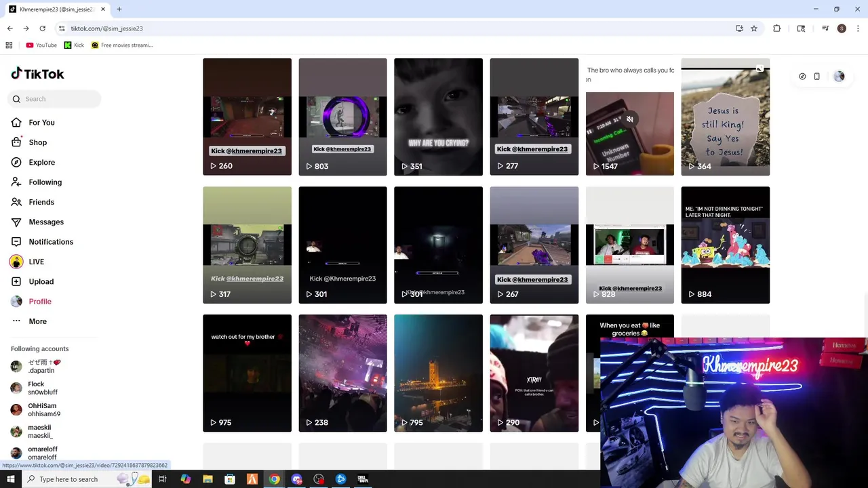The image size is (868, 488).
Task: View Notifications in the sidebar
Action: click(x=50, y=242)
